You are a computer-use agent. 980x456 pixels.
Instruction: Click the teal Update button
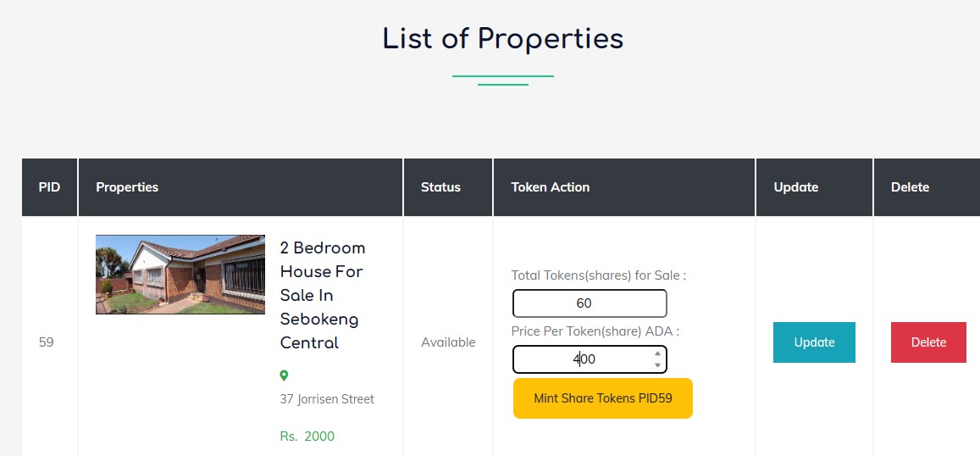[x=814, y=342]
